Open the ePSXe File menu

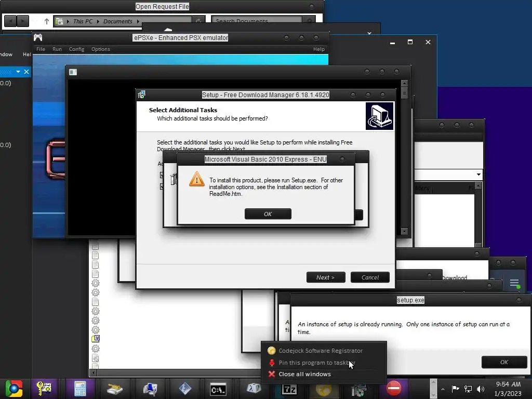(x=41, y=49)
